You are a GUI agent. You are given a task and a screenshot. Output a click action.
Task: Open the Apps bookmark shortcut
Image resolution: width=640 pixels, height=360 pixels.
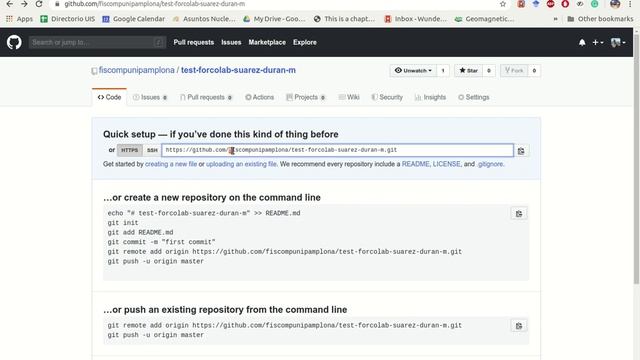click(x=19, y=19)
